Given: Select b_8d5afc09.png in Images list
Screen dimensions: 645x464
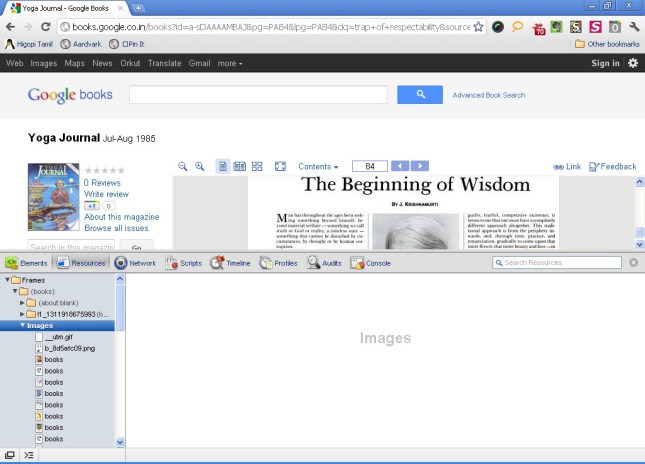Looking at the screenshot, I should [x=69, y=348].
